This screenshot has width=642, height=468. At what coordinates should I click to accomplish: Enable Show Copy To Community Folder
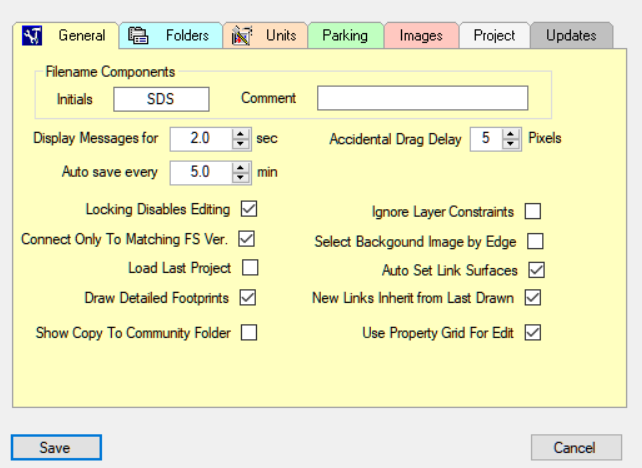249,332
